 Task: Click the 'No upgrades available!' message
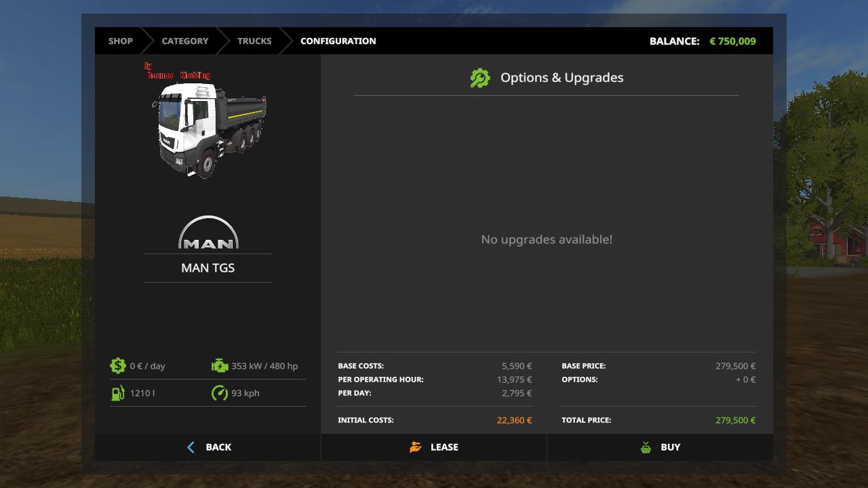[x=547, y=239]
